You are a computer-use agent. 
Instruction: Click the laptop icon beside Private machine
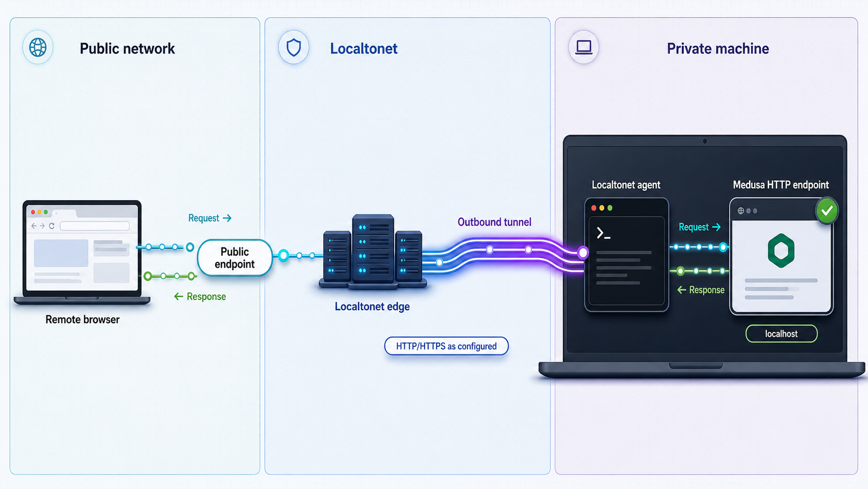click(584, 47)
